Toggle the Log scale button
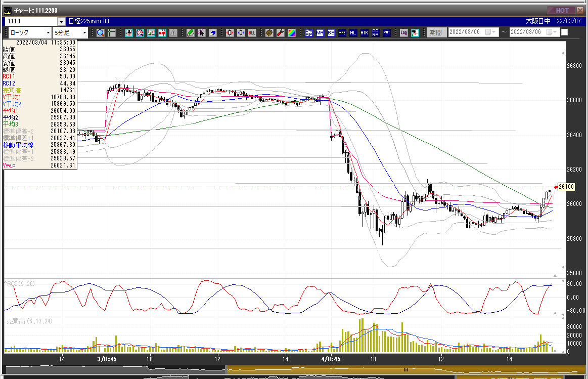Screen dimensions: 588x379 pyautogui.click(x=403, y=33)
